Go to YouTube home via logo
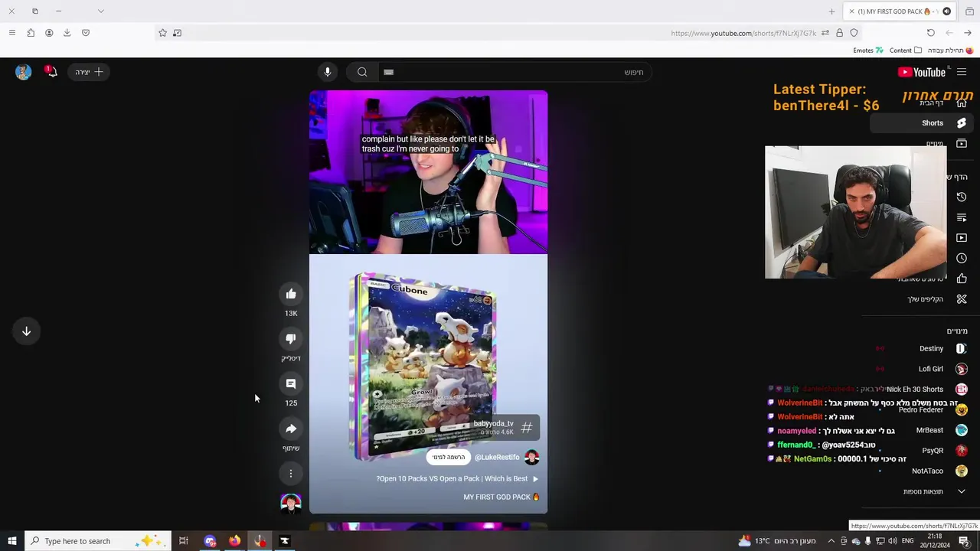This screenshot has width=980, height=551. (923, 72)
